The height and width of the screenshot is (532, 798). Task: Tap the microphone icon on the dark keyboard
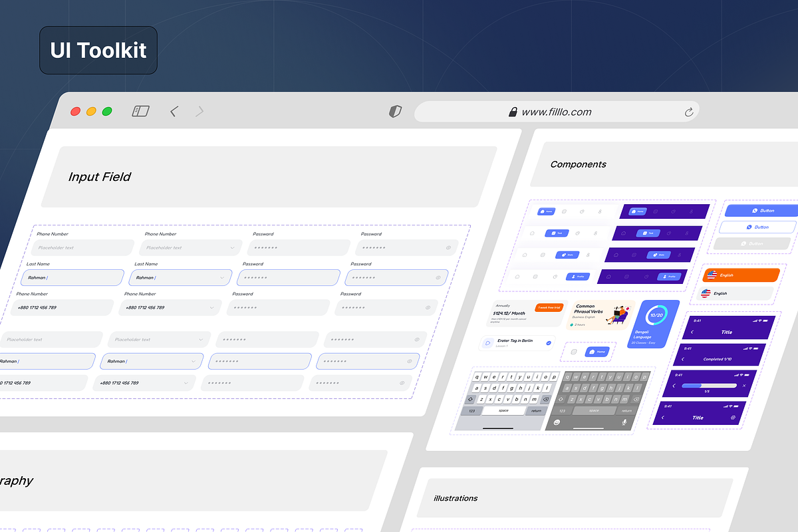[x=624, y=422]
